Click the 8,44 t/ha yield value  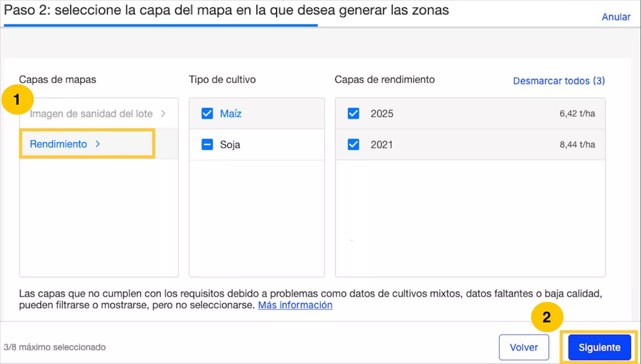click(x=577, y=145)
